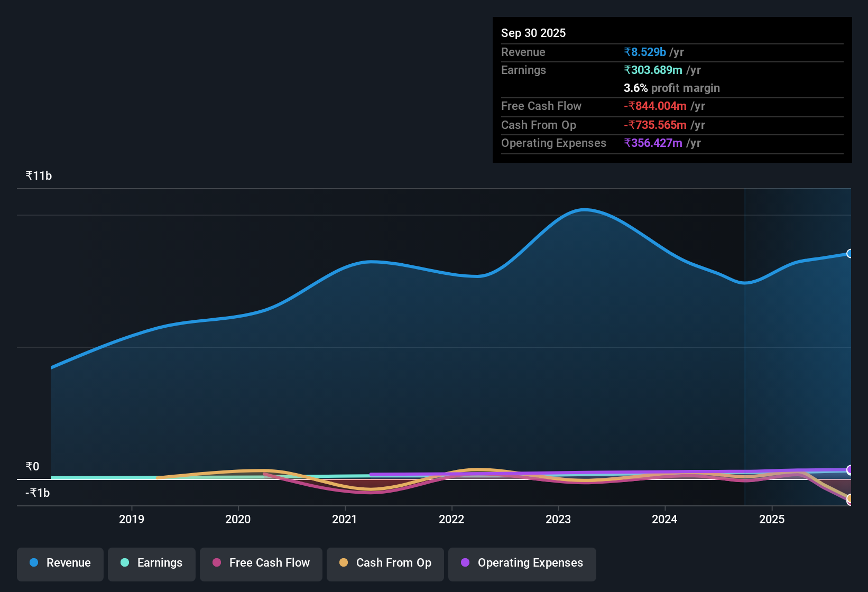
Task: Toggle the Free Cash Flow series visibility
Action: click(x=261, y=563)
